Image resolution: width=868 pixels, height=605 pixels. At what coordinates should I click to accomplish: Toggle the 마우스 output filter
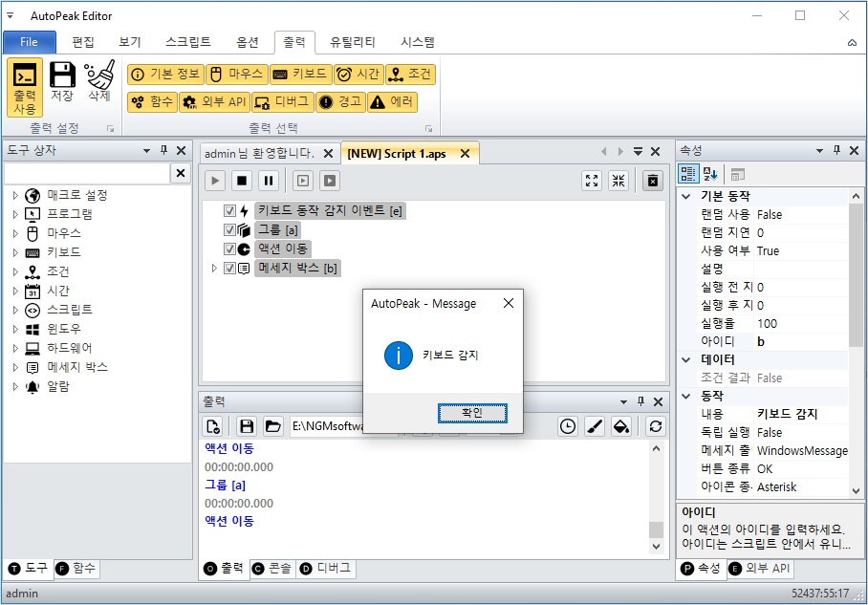[237, 75]
